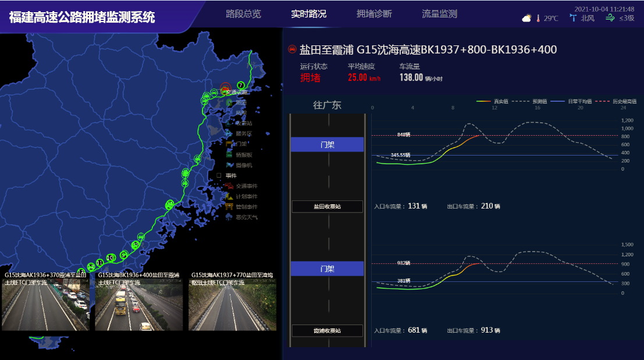The image size is (644, 360).
Task: Click the weather cloud icon in the header
Action: pos(526,19)
